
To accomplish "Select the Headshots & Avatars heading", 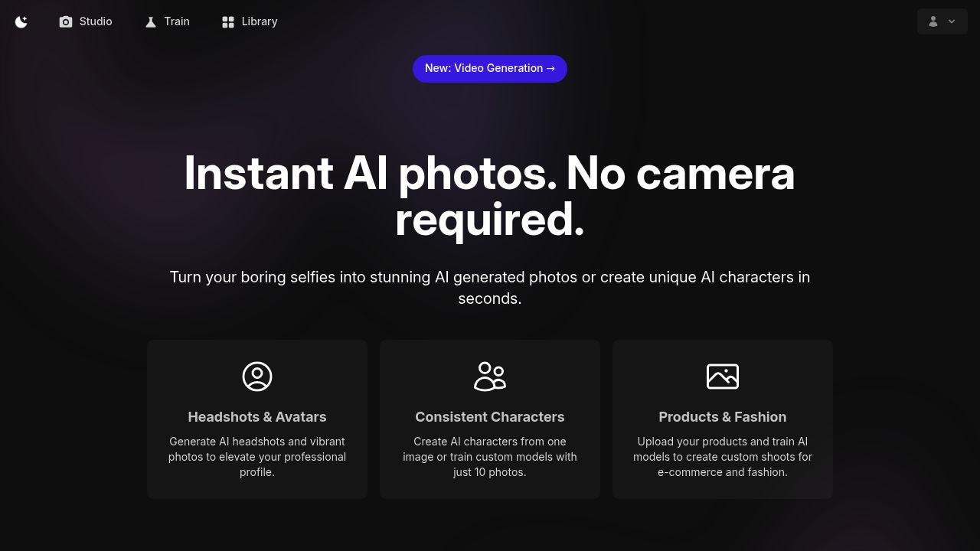I will pyautogui.click(x=257, y=417).
